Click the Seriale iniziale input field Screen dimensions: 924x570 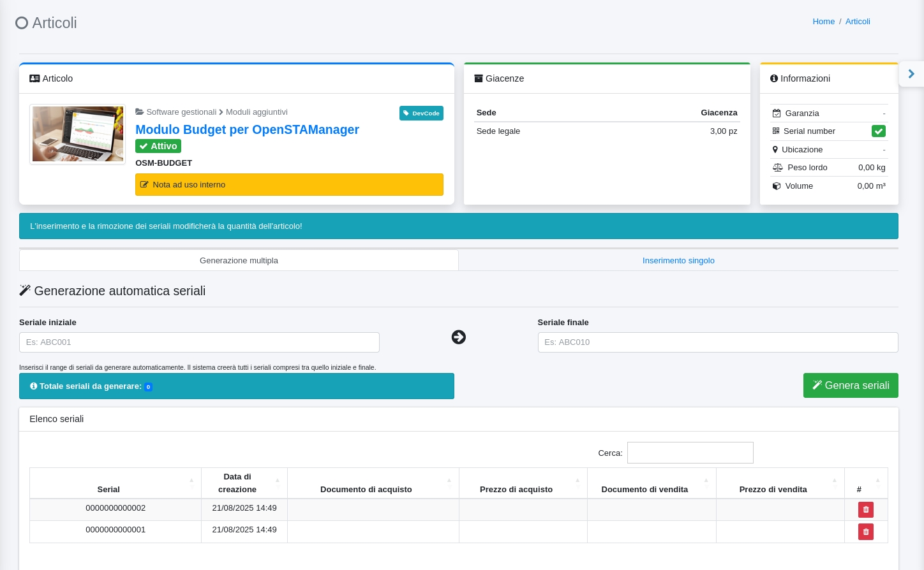pyautogui.click(x=199, y=342)
